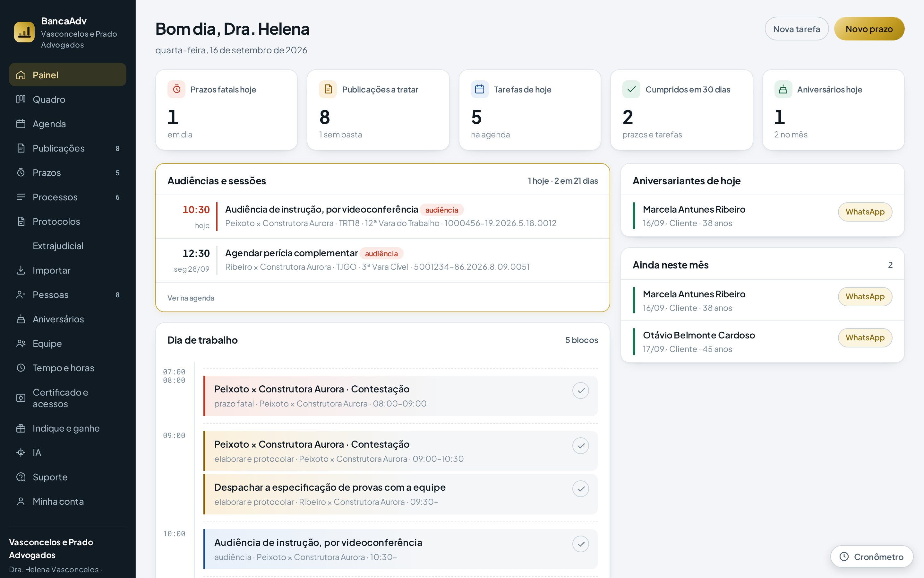
Task: Open the Tarefas de hoje card
Action: coord(530,110)
